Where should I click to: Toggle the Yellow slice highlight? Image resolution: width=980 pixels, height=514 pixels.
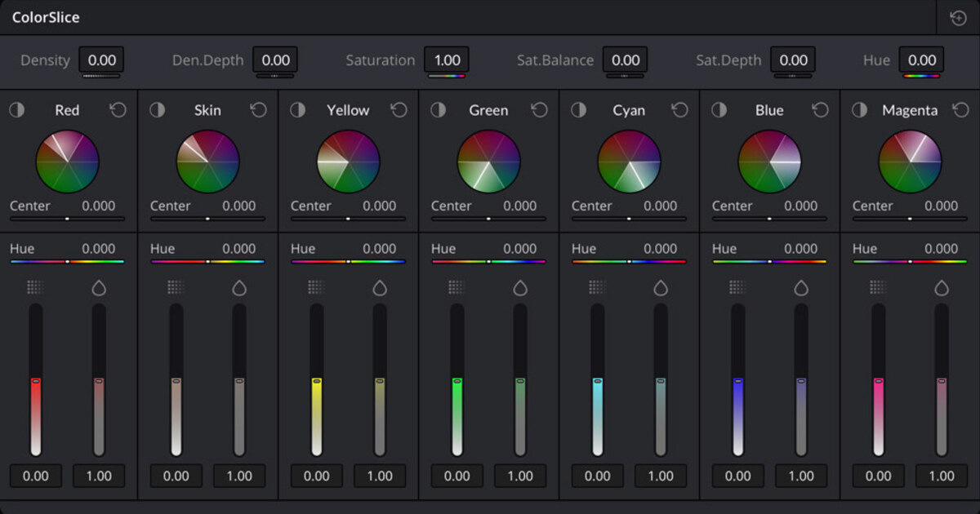coord(297,110)
